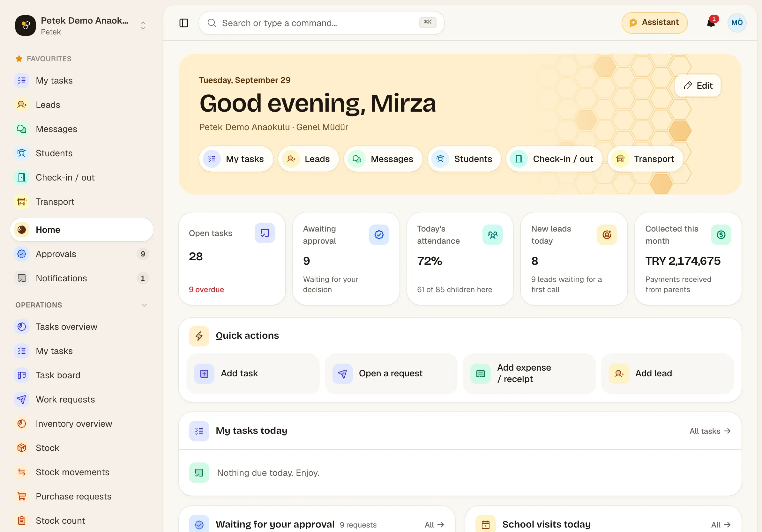Open the MÖ user avatar
Viewport: 762px width, 532px height.
(737, 23)
